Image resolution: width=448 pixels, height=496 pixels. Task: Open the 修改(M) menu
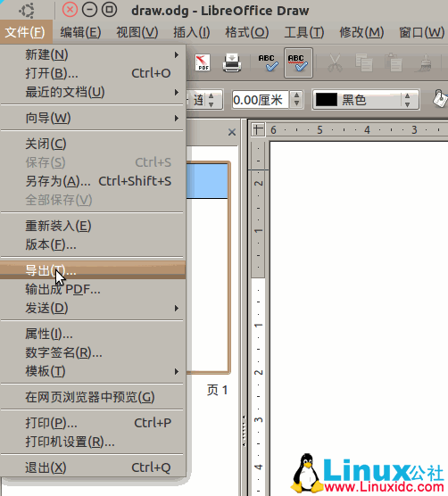tap(361, 32)
